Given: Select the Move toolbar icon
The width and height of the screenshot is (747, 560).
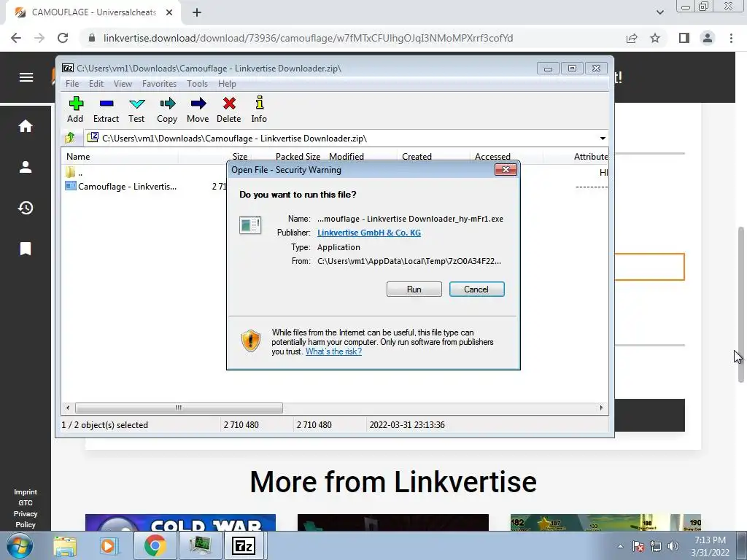Looking at the screenshot, I should (198, 109).
